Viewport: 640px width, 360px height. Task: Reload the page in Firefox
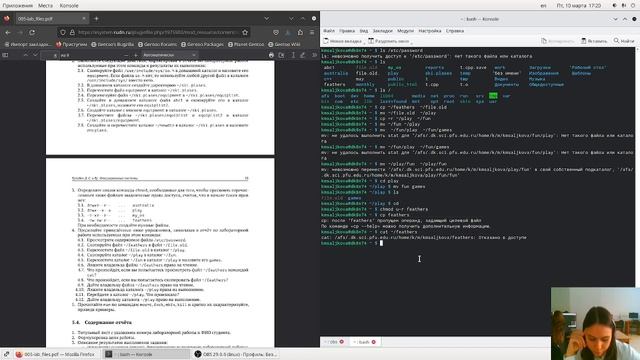[32, 32]
